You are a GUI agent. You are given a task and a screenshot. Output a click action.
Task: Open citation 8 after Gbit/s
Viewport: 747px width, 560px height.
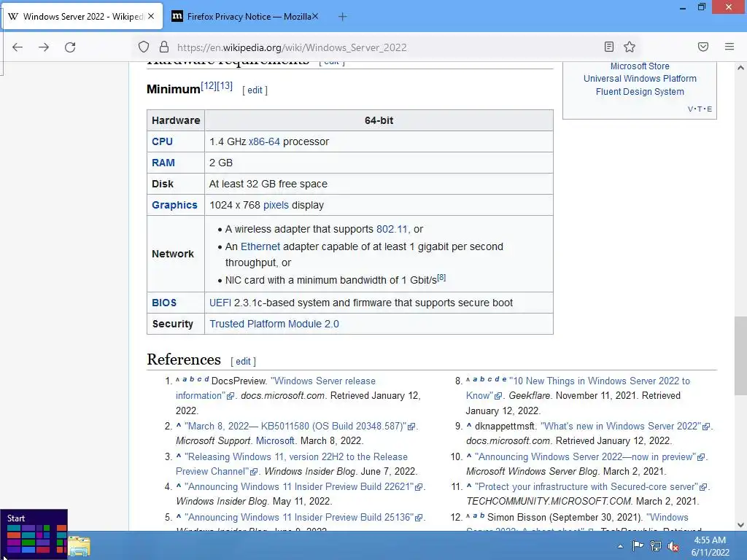(x=441, y=277)
